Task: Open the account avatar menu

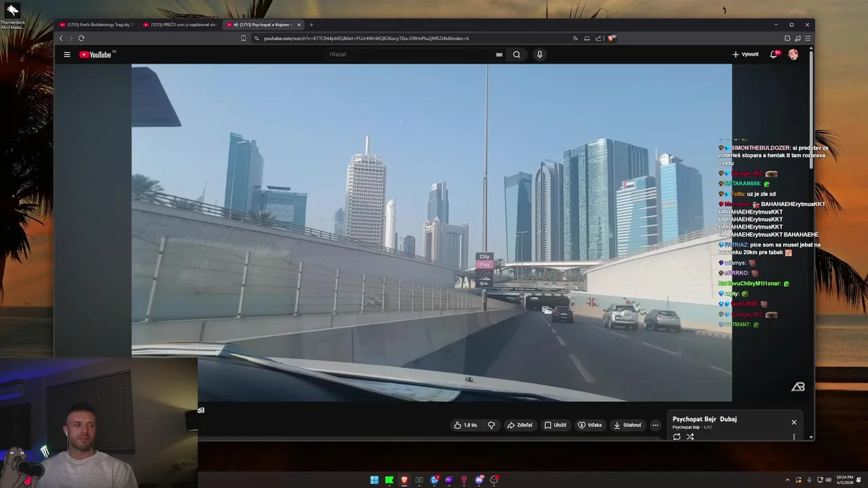Action: [793, 54]
